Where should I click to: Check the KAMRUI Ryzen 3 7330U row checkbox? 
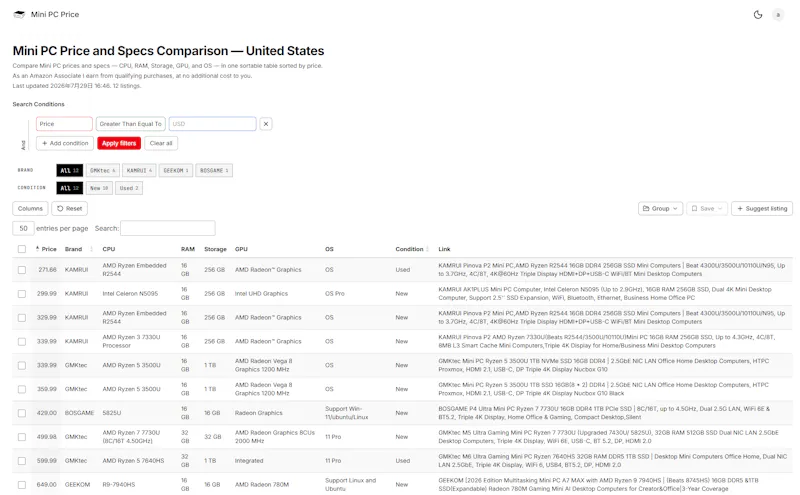22,341
